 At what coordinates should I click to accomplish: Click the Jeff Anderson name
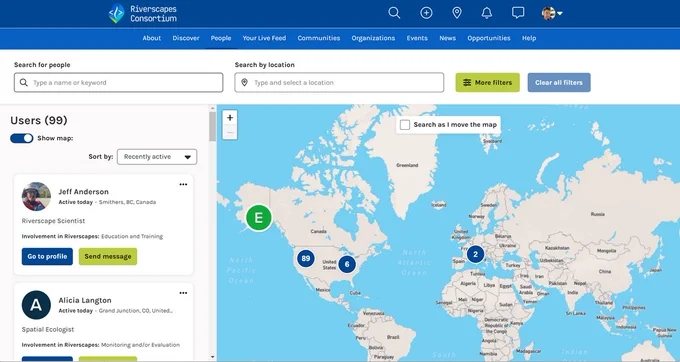click(84, 192)
